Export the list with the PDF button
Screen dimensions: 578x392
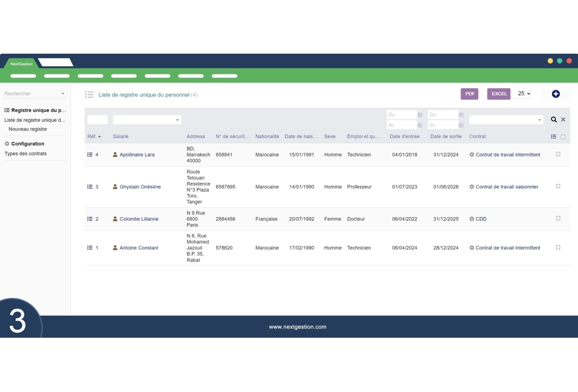pos(469,94)
